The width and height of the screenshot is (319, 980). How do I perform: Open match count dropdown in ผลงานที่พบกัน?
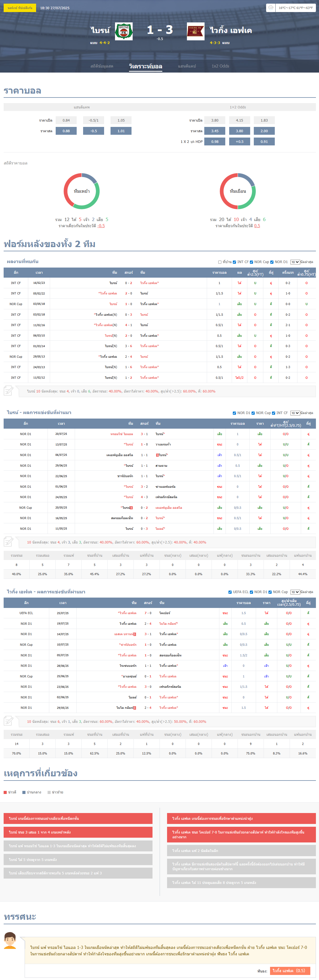[x=295, y=262]
